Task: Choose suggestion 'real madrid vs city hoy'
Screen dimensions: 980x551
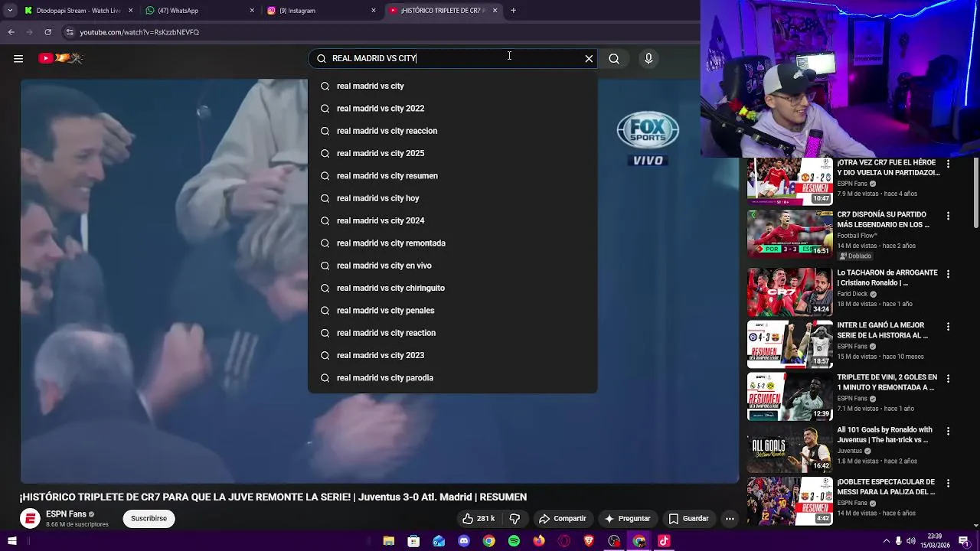Action: point(452,198)
